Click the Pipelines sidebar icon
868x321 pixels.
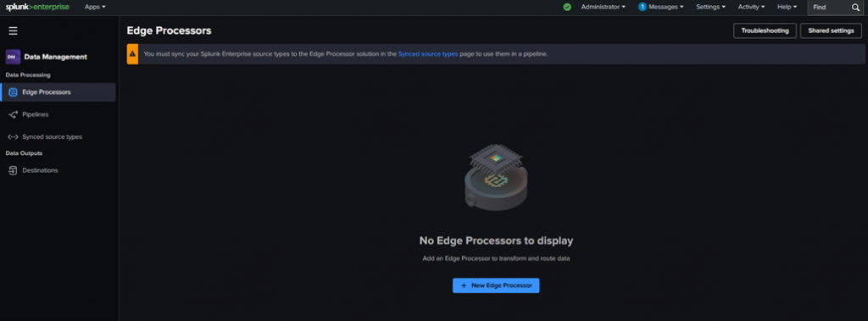[14, 114]
